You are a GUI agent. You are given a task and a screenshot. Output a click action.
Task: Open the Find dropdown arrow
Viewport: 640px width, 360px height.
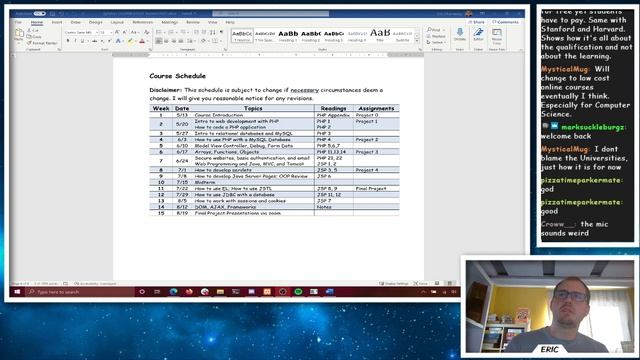(444, 30)
